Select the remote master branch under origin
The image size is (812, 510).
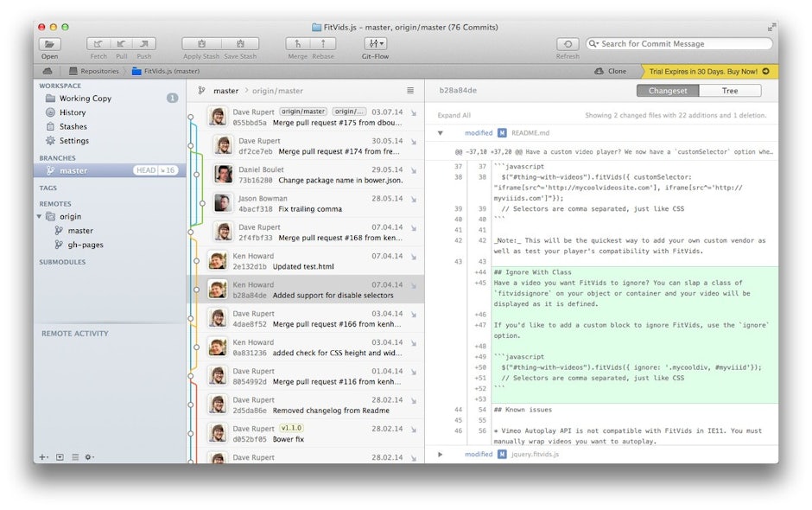(80, 231)
